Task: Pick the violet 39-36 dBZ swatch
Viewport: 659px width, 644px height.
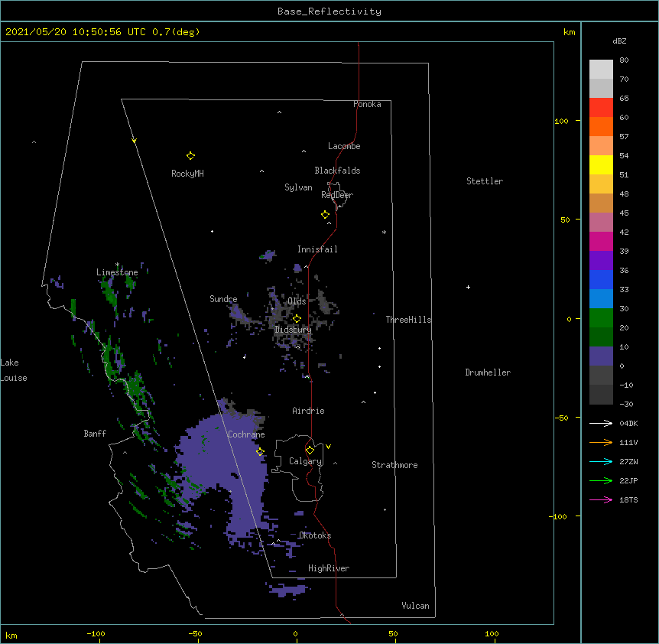Action: click(x=601, y=260)
